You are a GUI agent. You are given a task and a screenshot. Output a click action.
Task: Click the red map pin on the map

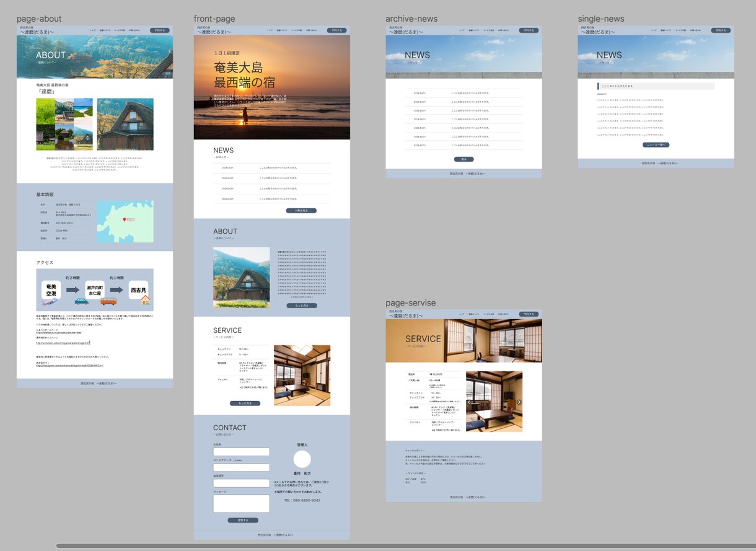click(x=124, y=219)
